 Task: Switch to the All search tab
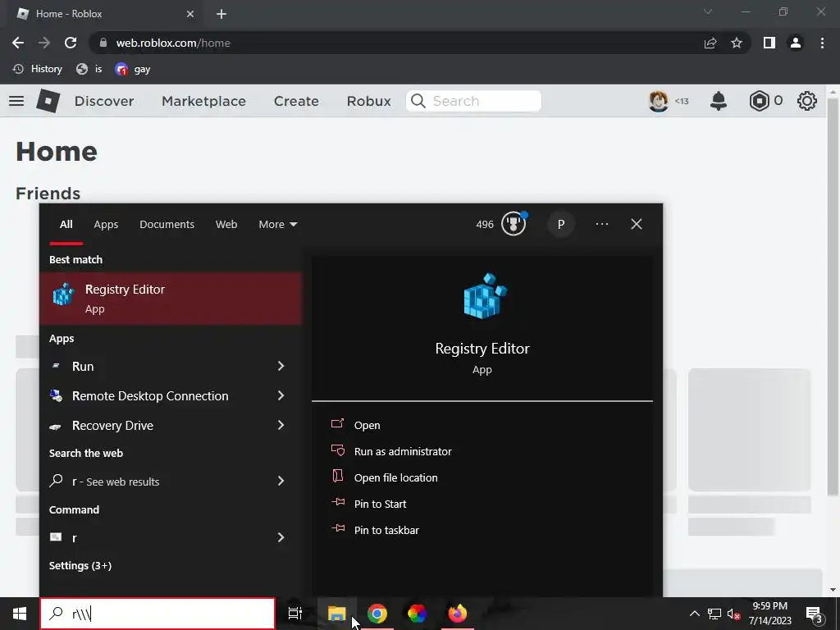click(66, 225)
